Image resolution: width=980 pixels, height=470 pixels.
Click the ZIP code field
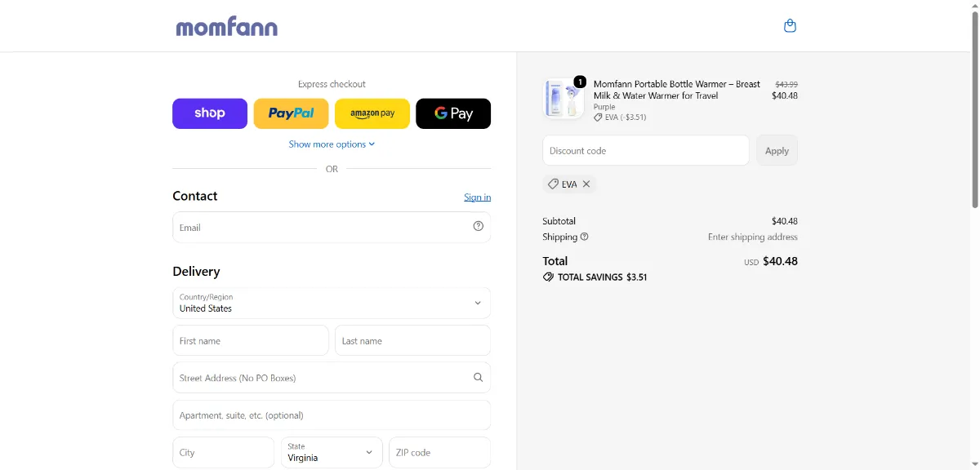pos(439,452)
